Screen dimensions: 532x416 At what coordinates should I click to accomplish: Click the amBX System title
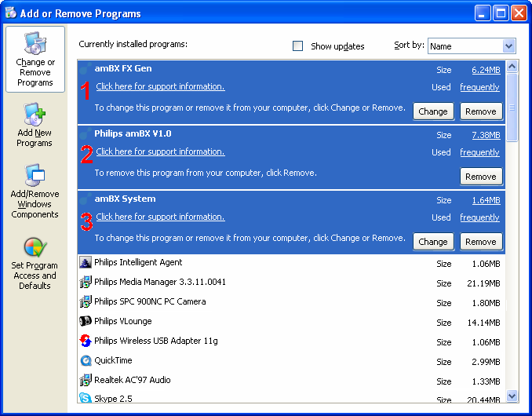(x=125, y=199)
